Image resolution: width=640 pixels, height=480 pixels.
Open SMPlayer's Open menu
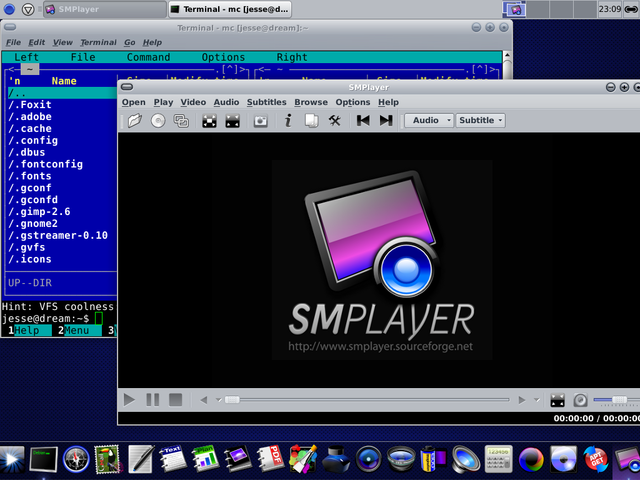point(133,102)
